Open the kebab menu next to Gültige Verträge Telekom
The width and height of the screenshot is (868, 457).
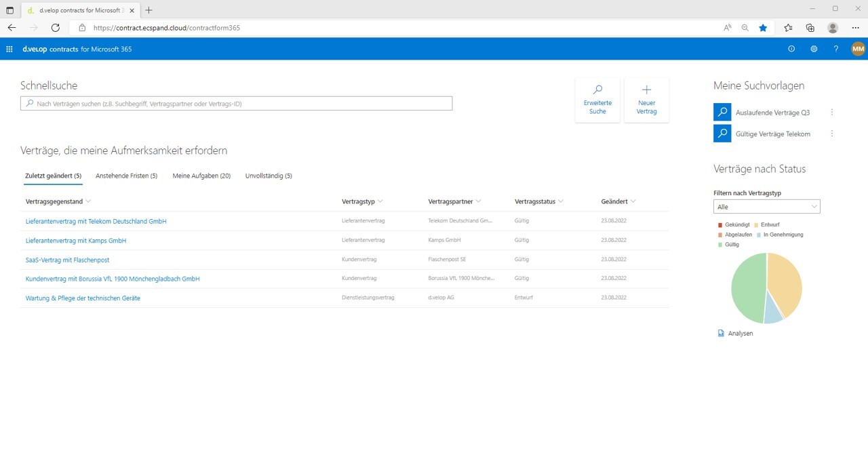[832, 133]
